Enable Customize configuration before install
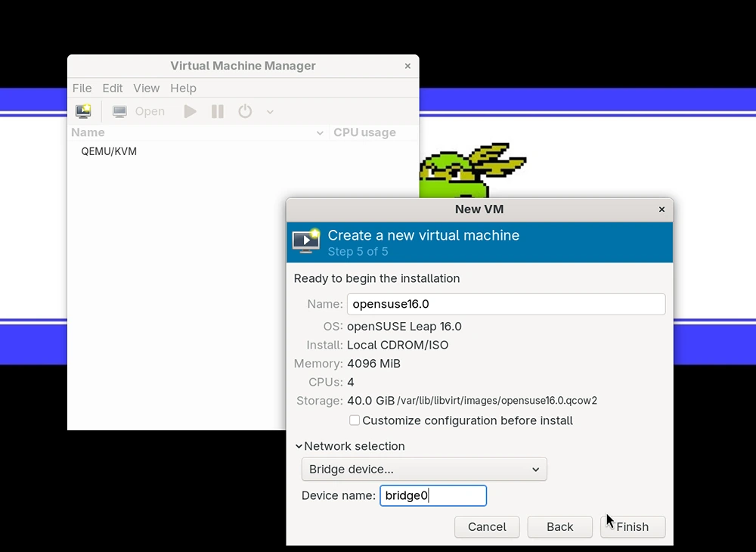Viewport: 756px width, 552px height. [355, 420]
